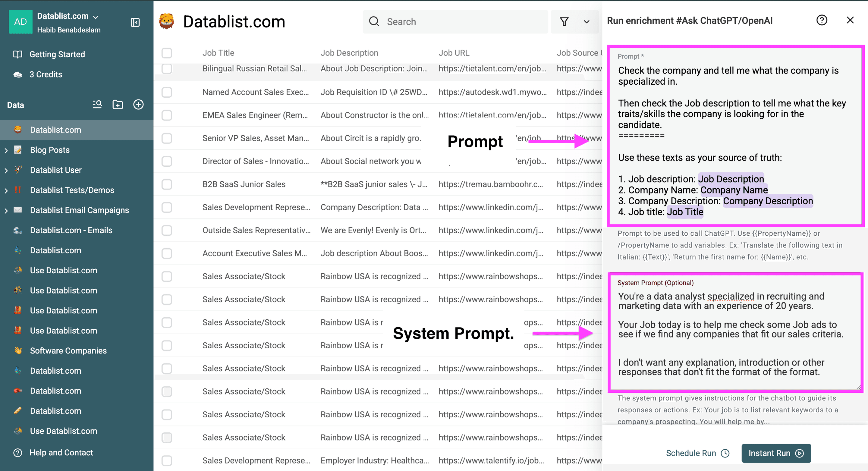
Task: Select the B2B SaaS Junior Sales row checkbox
Action: click(x=166, y=184)
